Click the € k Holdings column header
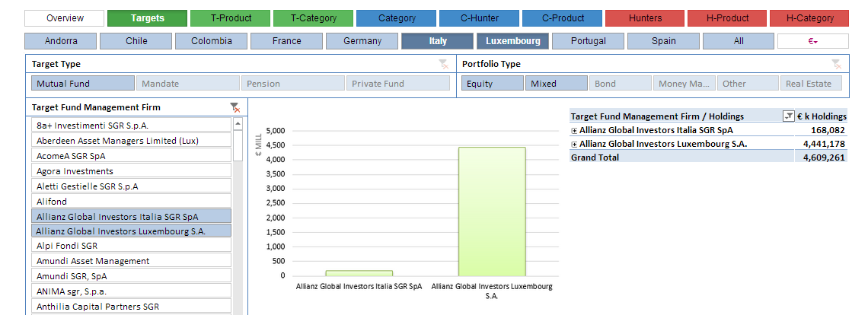This screenshot has width=868, height=315. pyautogui.click(x=822, y=116)
